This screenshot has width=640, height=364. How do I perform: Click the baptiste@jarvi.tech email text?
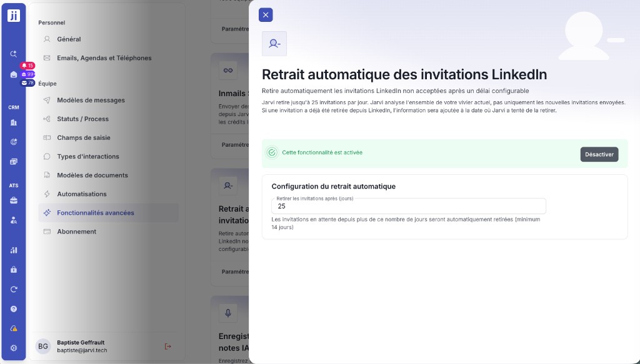(x=82, y=350)
